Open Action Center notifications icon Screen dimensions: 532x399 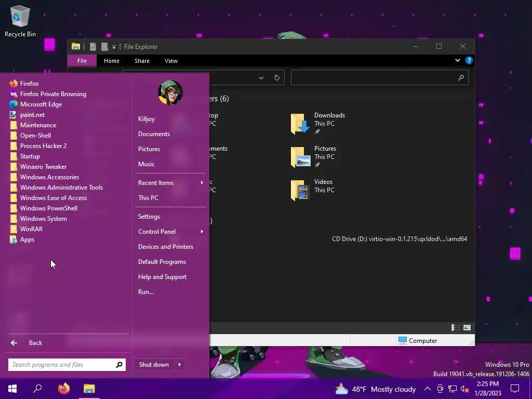pos(515,389)
